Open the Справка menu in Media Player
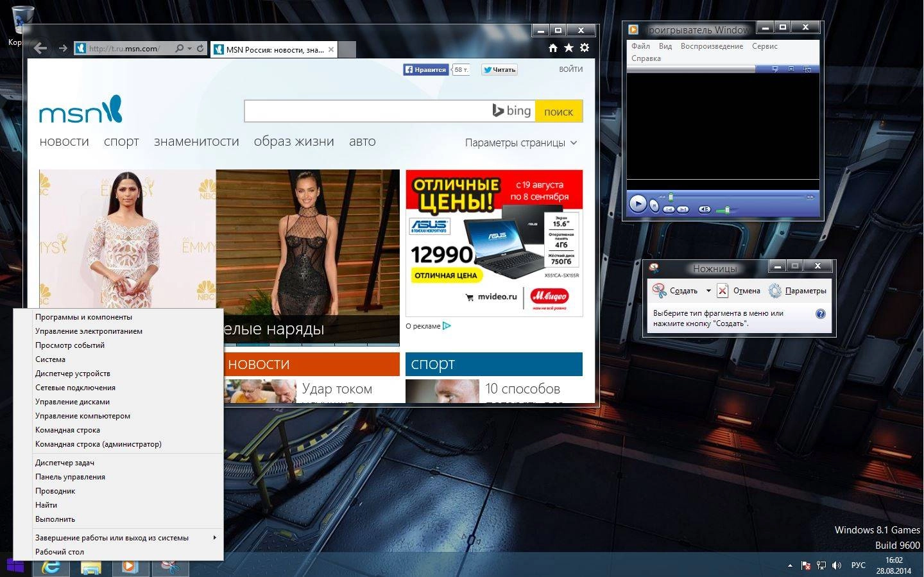The height and width of the screenshot is (577, 924). point(646,58)
